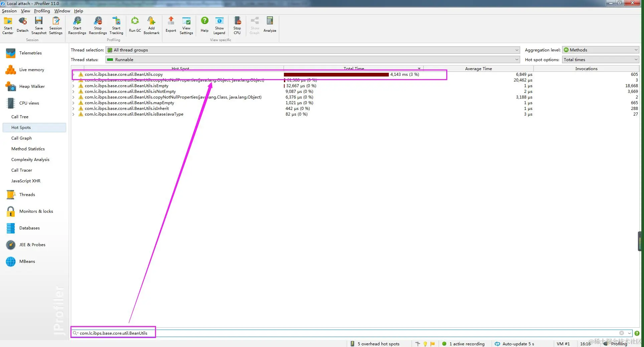Open Session Settings

tap(55, 25)
